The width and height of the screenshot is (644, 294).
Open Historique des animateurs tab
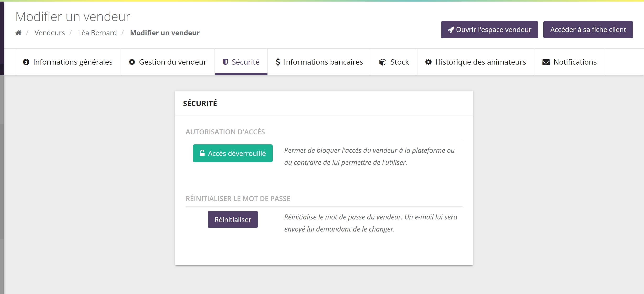476,62
